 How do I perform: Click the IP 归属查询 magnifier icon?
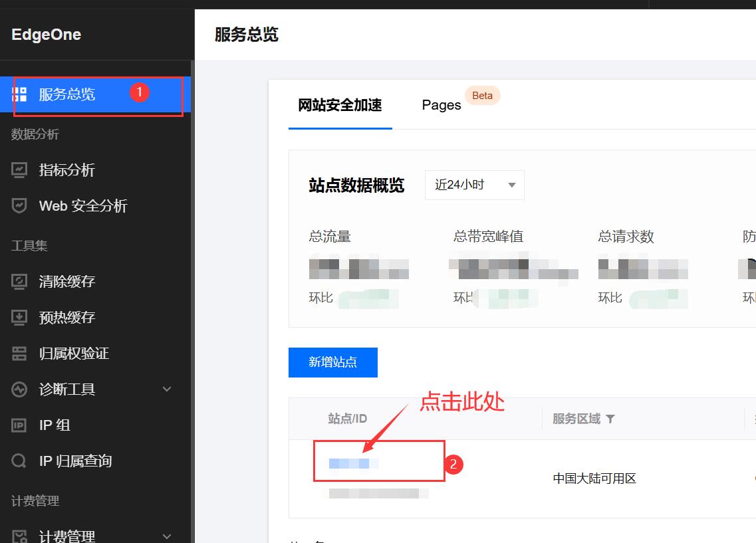(19, 461)
